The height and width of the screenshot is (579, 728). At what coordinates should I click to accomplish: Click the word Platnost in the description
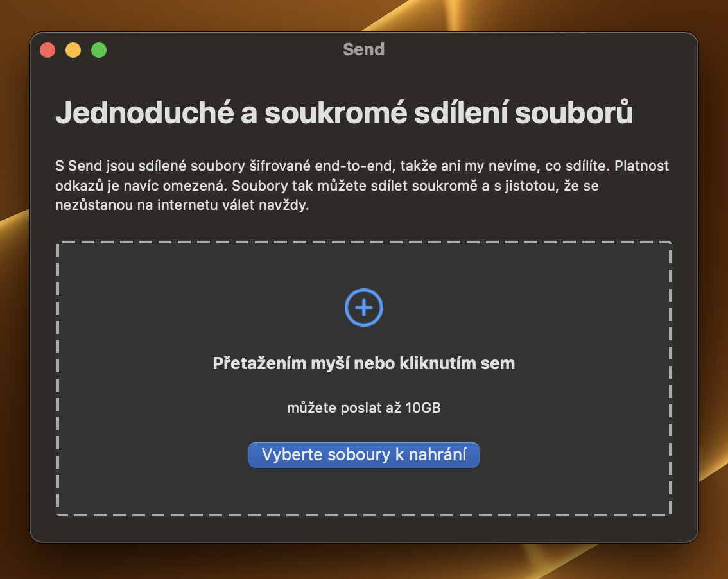pyautogui.click(x=641, y=166)
